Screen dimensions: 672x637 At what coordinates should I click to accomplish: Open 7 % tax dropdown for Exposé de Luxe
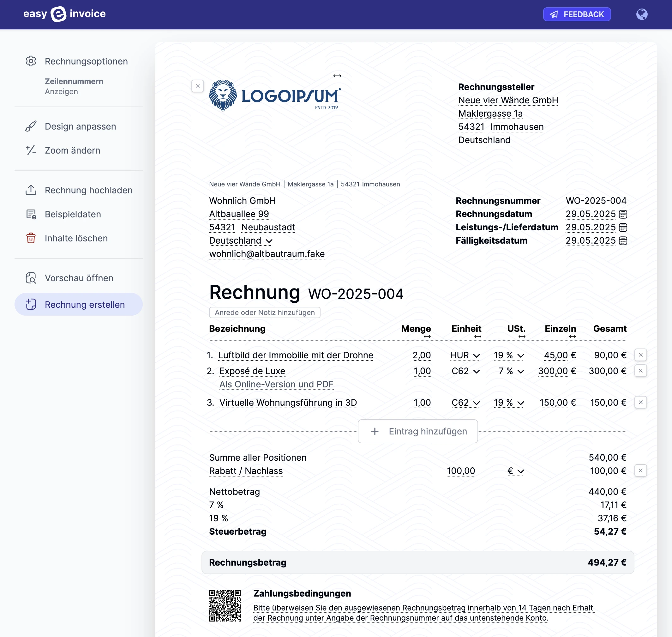click(x=511, y=371)
